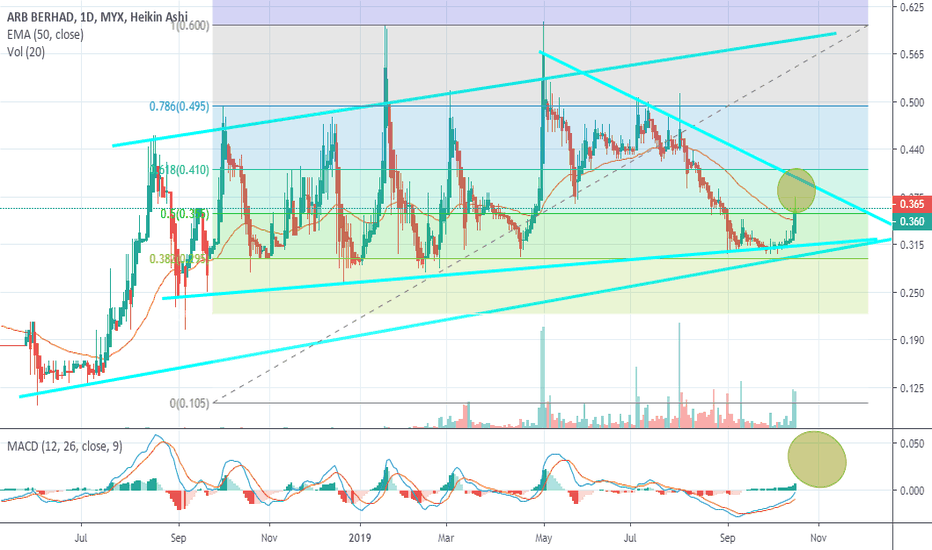Click the green 0.360 price tag
This screenshot has height=550, width=932.
pos(912,221)
